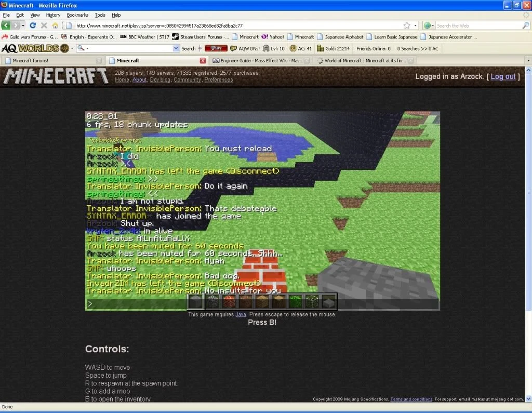Open the Home link in the Minecraft header
Viewport: 532px width, 413px height.
[122, 80]
